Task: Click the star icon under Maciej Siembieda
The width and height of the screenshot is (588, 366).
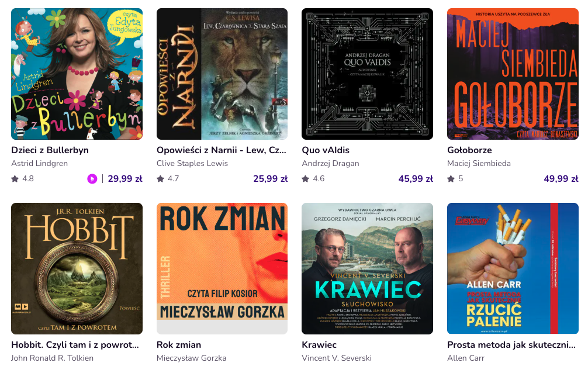Action: tap(451, 179)
